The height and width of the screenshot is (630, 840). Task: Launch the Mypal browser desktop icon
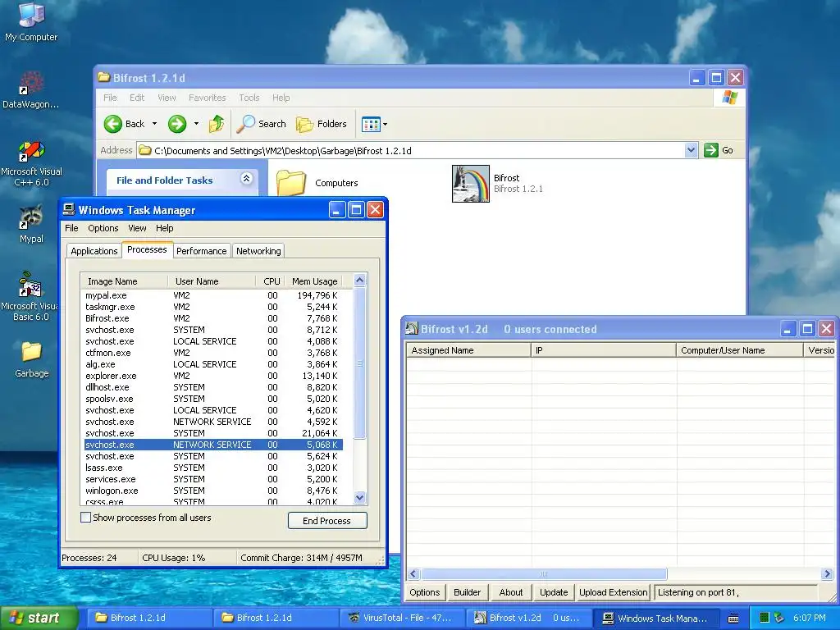point(31,224)
